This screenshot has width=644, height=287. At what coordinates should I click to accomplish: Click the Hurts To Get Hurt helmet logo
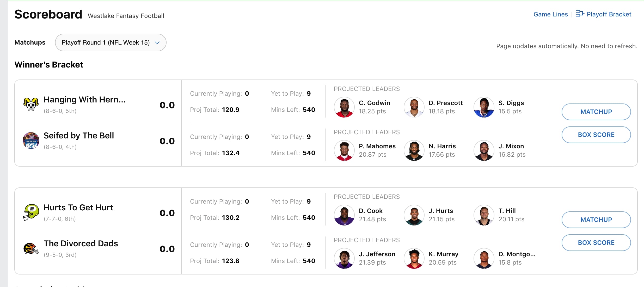coord(31,212)
